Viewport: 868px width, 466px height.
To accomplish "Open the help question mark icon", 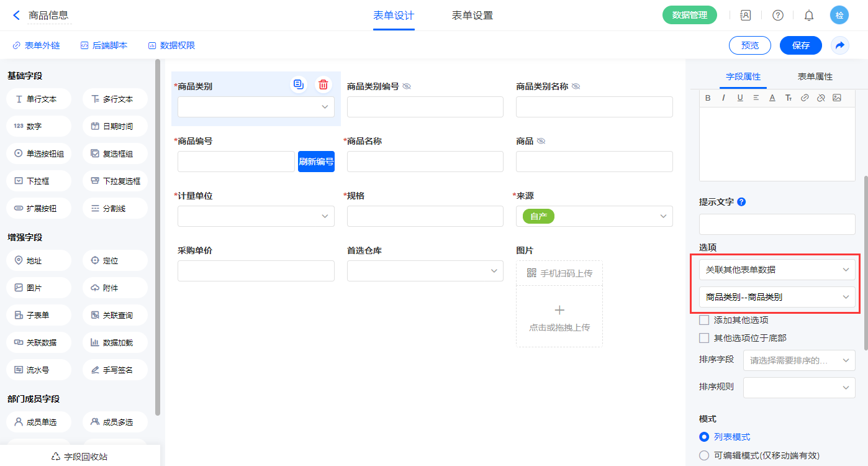I will click(x=777, y=16).
